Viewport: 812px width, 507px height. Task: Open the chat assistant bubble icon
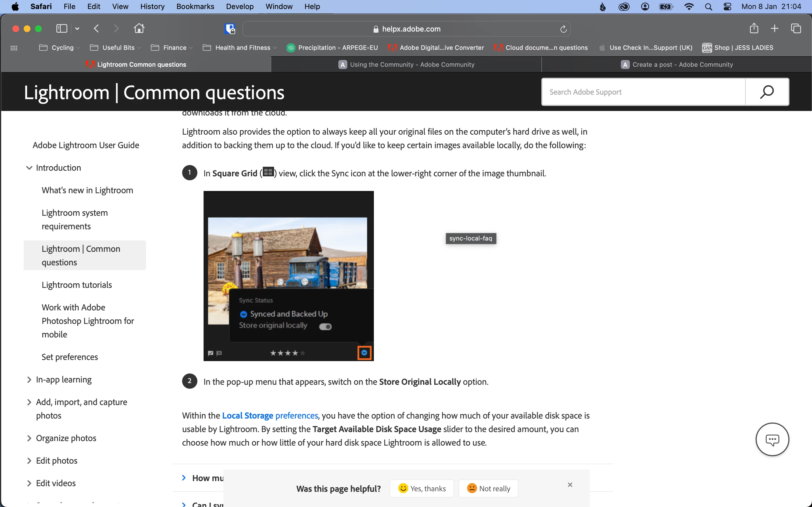coord(772,439)
